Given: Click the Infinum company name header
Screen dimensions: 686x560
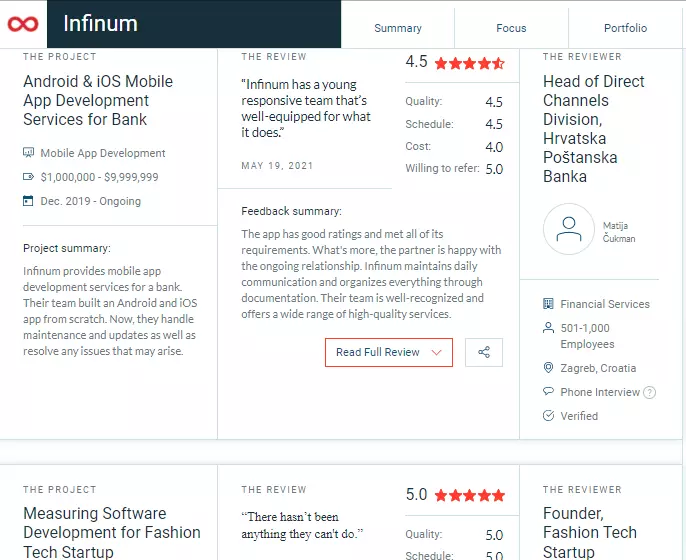Looking at the screenshot, I should click(x=100, y=24).
